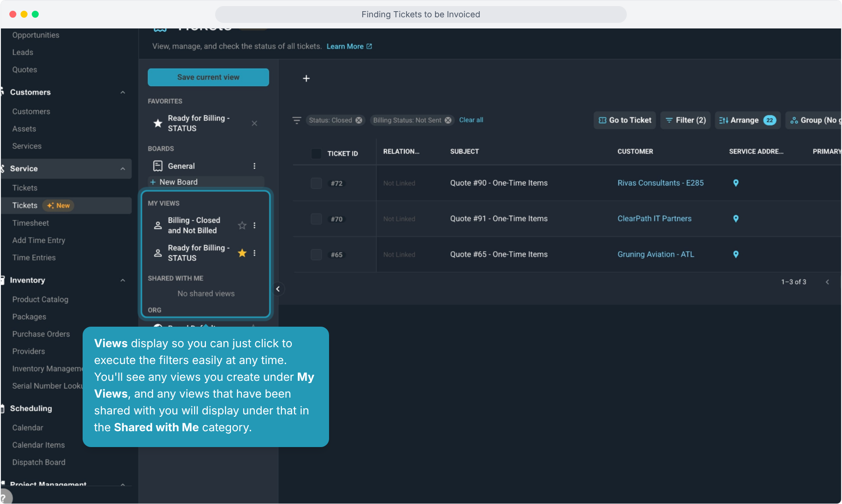Open Dispatch Board in the sidebar
Image resolution: width=842 pixels, height=504 pixels.
39,462
